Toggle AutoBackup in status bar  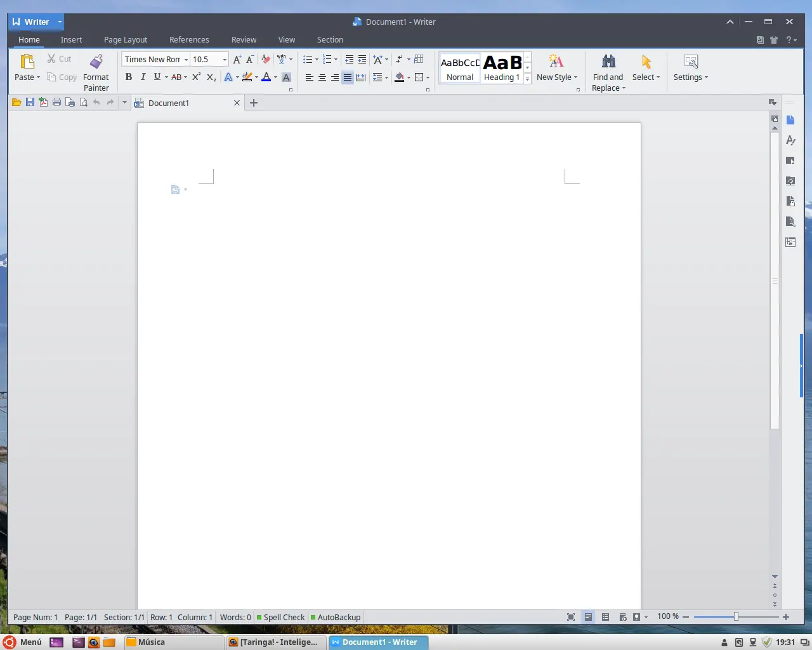click(x=336, y=617)
